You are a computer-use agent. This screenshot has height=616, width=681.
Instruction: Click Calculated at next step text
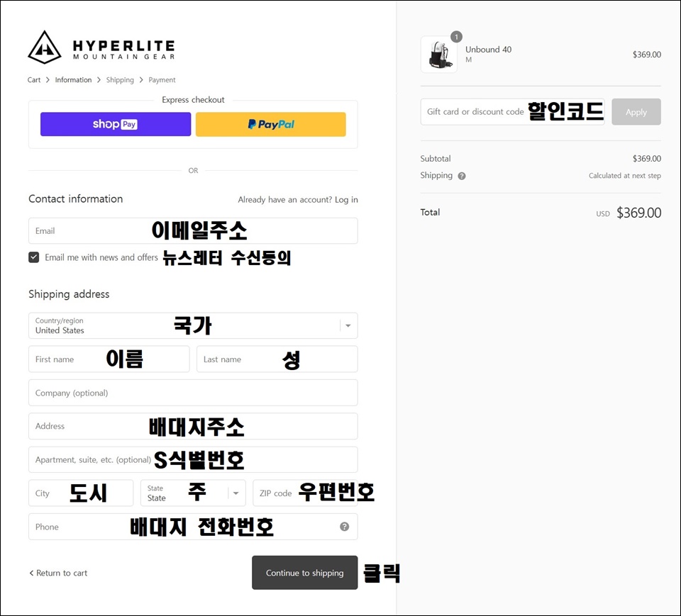click(625, 176)
